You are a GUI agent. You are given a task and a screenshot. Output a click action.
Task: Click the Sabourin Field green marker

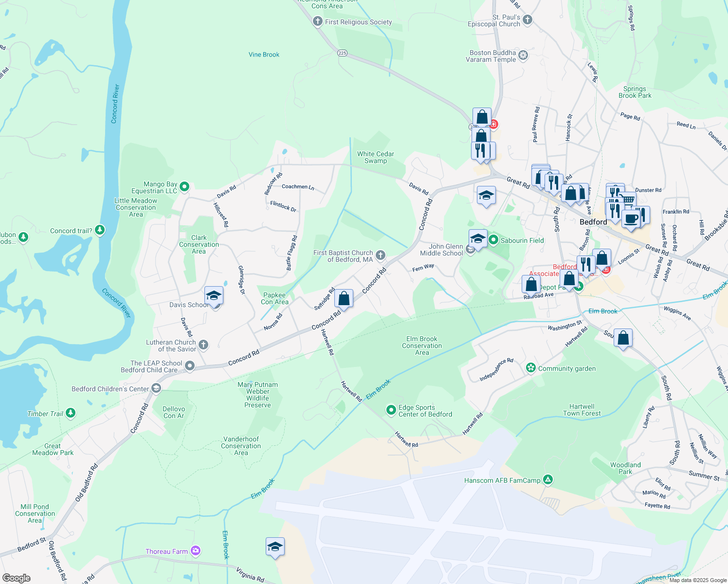point(493,240)
